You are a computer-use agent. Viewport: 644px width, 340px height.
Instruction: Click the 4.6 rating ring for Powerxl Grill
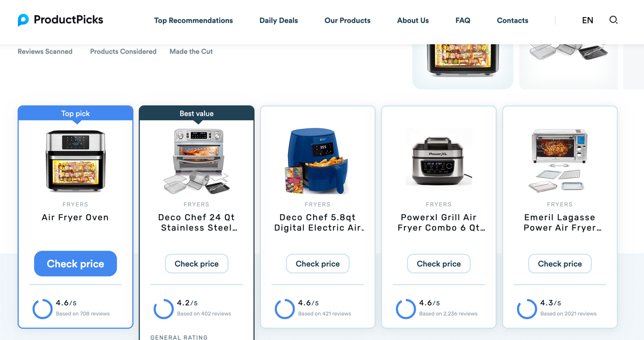point(406,309)
